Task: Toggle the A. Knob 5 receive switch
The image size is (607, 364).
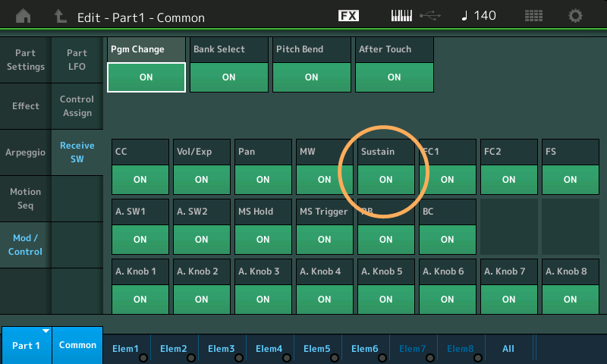Action: [386, 300]
